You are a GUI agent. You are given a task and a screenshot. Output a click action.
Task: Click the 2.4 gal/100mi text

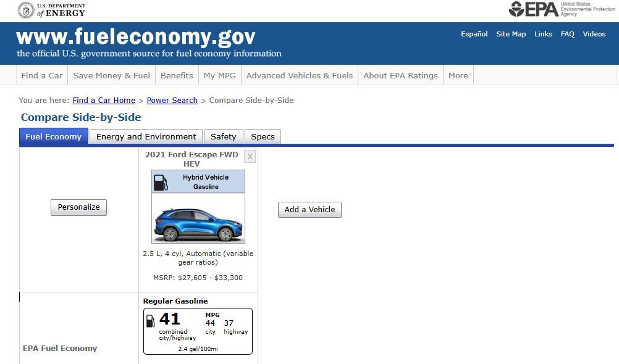click(x=198, y=349)
